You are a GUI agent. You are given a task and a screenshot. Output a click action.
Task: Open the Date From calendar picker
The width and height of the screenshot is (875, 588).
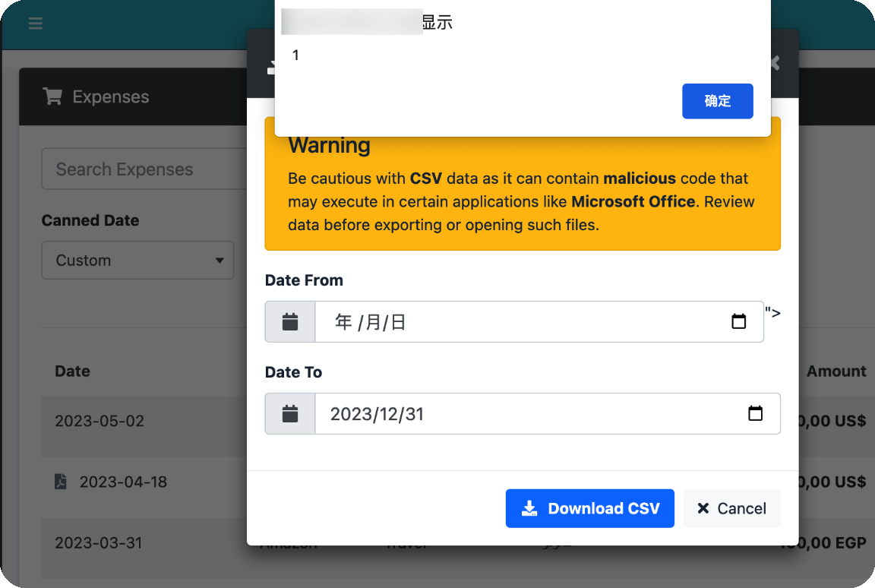pos(738,322)
